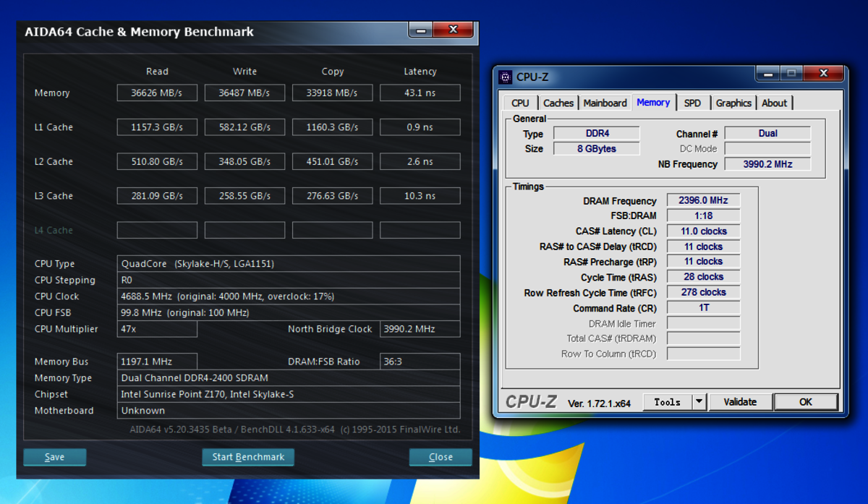The image size is (868, 504).
Task: Switch to the Caches tab in CPU-Z
Action: click(558, 103)
